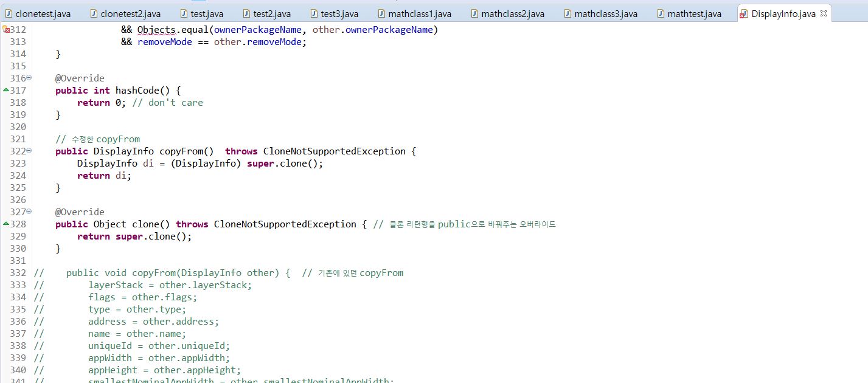Screen dimensions: 868x383
Task: Click 'return super.clone();' on line 329
Action: pos(134,236)
